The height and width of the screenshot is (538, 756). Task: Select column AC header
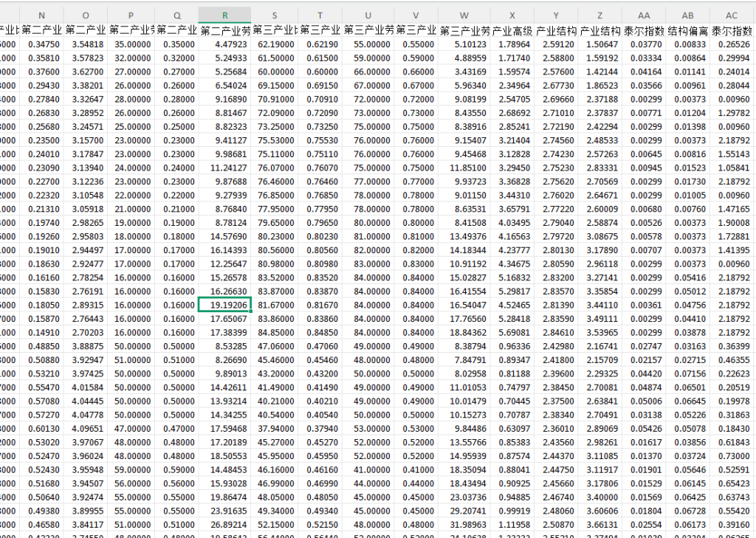click(732, 15)
